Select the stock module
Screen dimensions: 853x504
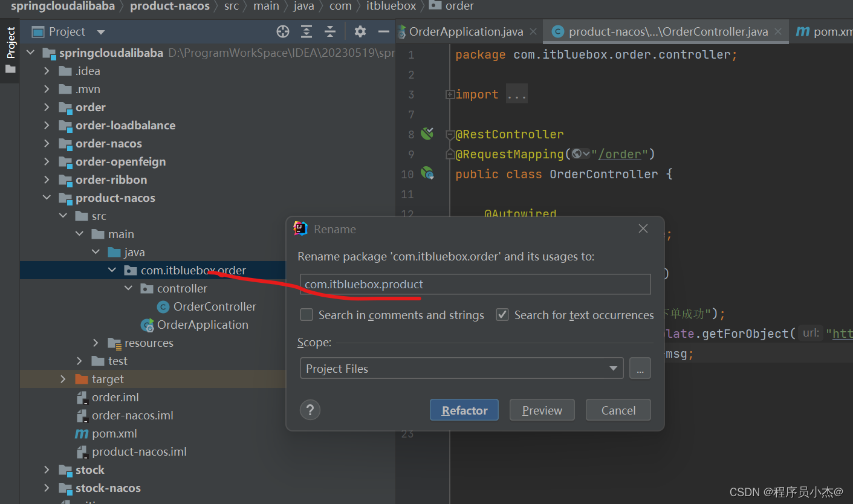pos(90,470)
